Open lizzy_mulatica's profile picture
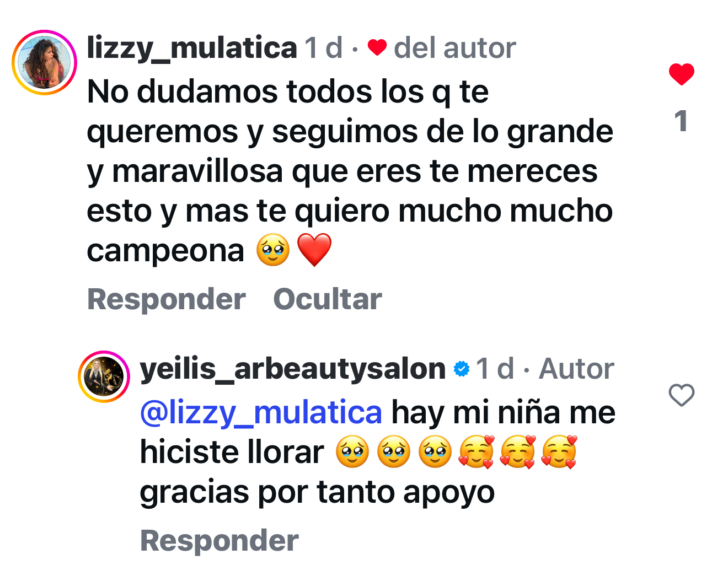 (x=45, y=62)
